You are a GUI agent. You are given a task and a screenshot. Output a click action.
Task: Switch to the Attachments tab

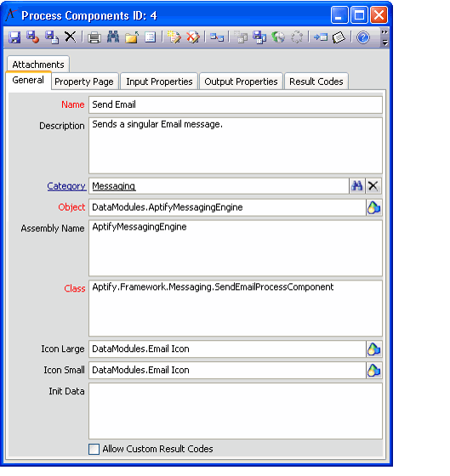click(x=38, y=65)
